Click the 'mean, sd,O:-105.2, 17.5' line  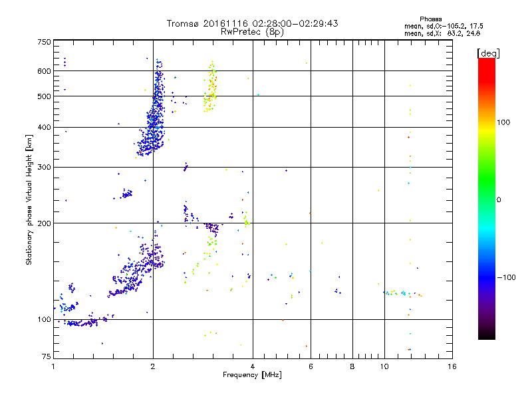pyautogui.click(x=444, y=27)
